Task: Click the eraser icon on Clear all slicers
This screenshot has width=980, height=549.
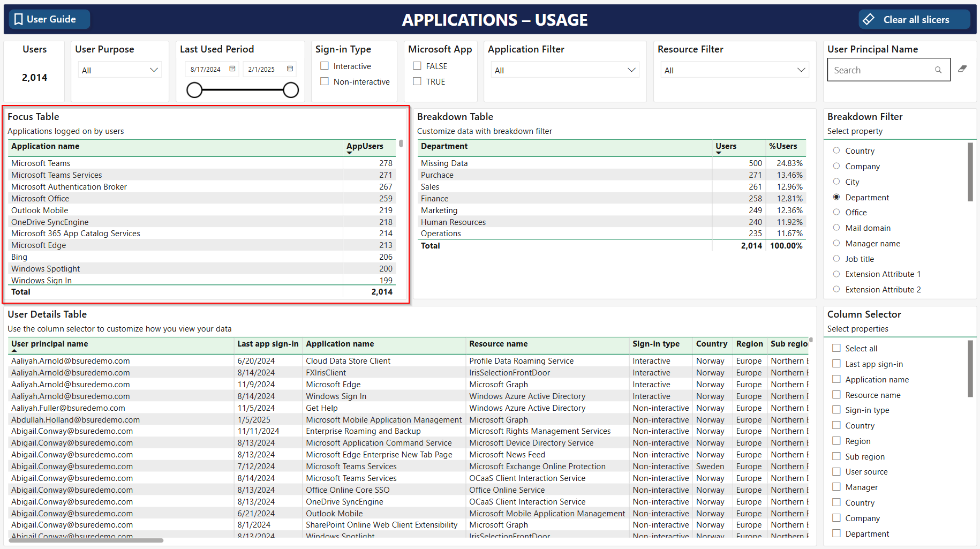Action: (x=869, y=19)
